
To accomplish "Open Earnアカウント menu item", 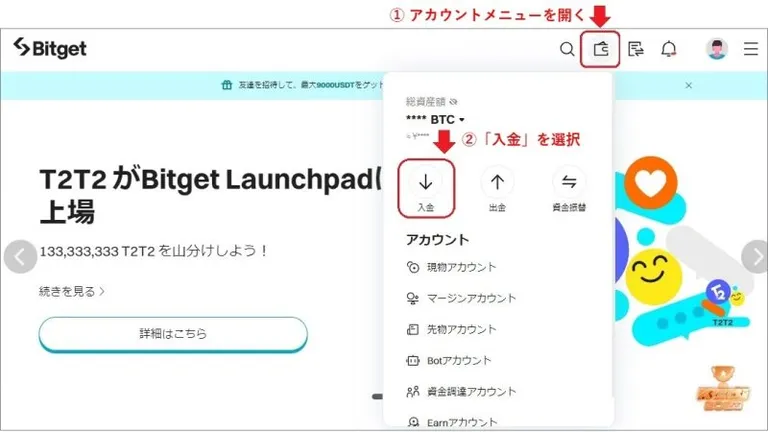I will [452, 422].
